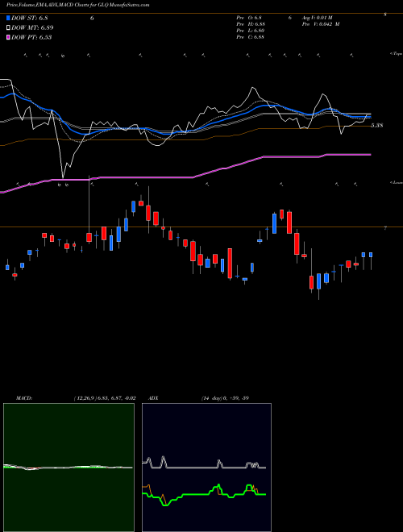Click the tall red candle after the peak blue candle
The height and width of the screenshot is (532, 403).
[x=289, y=222]
